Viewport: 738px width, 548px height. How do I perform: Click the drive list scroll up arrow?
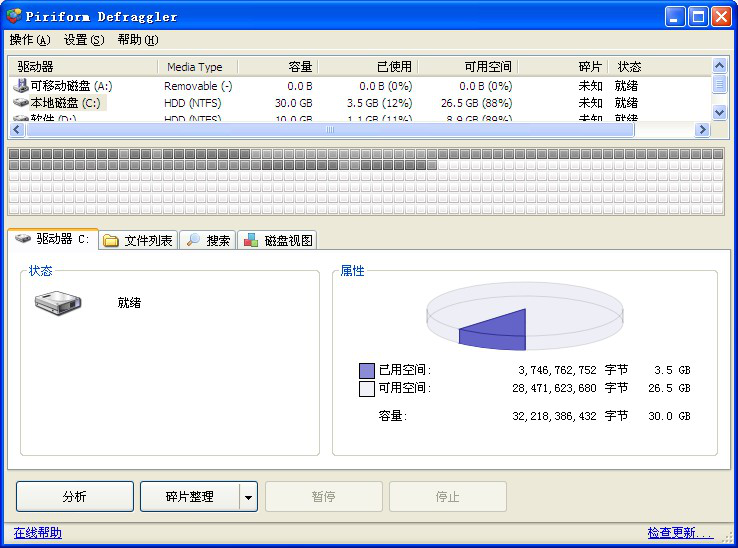[719, 65]
